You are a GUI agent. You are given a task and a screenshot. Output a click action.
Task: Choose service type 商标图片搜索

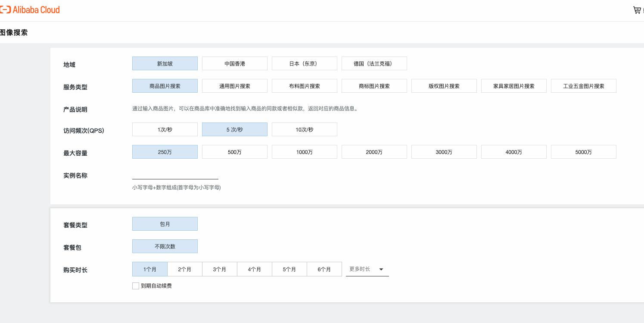point(374,86)
